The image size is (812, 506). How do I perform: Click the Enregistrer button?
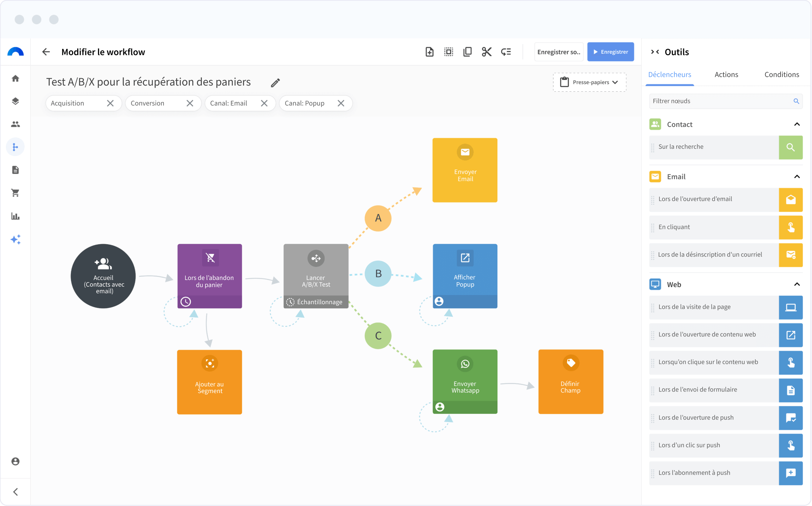point(610,52)
